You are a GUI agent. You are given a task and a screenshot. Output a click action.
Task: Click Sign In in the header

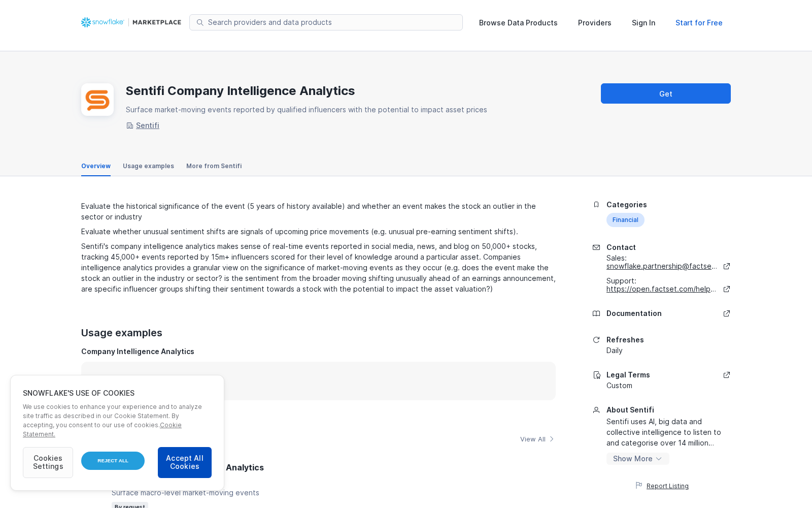[x=643, y=23]
